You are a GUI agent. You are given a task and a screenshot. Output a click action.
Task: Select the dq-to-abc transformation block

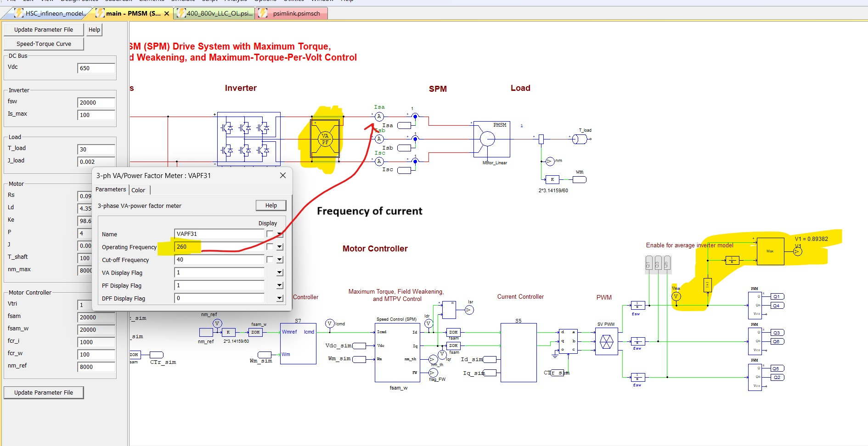[568, 341]
